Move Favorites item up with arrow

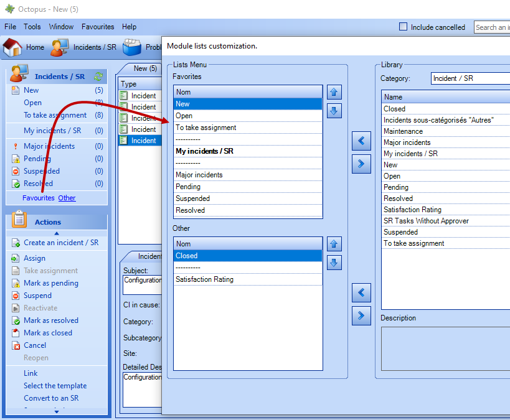pyautogui.click(x=334, y=92)
